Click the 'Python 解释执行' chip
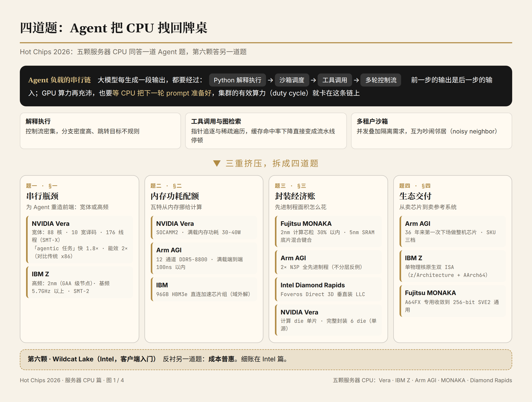The height and width of the screenshot is (402, 532). 237,80
